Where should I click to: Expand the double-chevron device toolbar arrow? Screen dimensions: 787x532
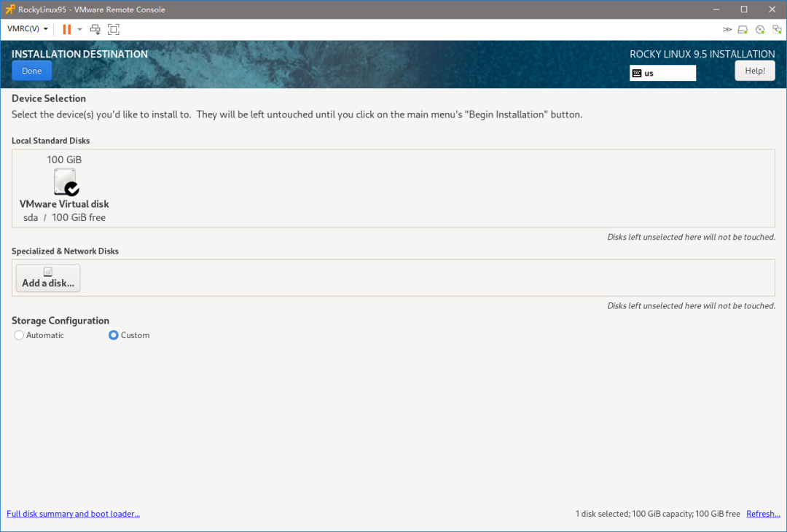click(727, 30)
